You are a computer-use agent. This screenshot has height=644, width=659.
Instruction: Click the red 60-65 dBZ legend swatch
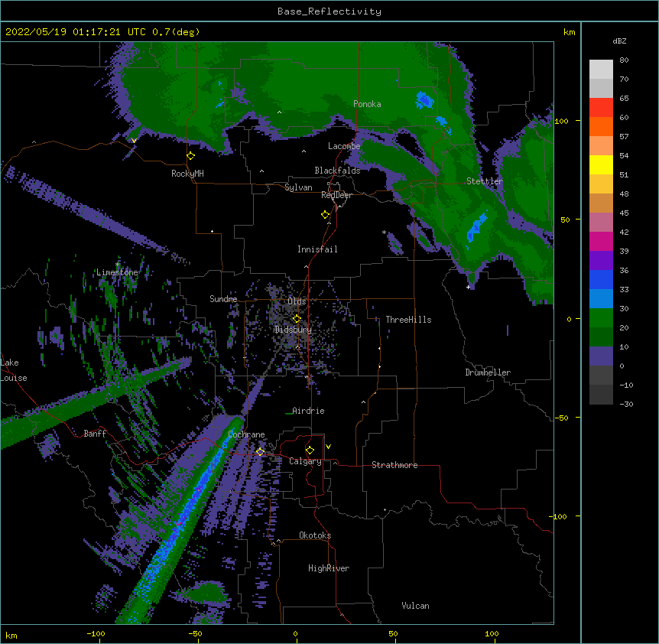coord(601,108)
